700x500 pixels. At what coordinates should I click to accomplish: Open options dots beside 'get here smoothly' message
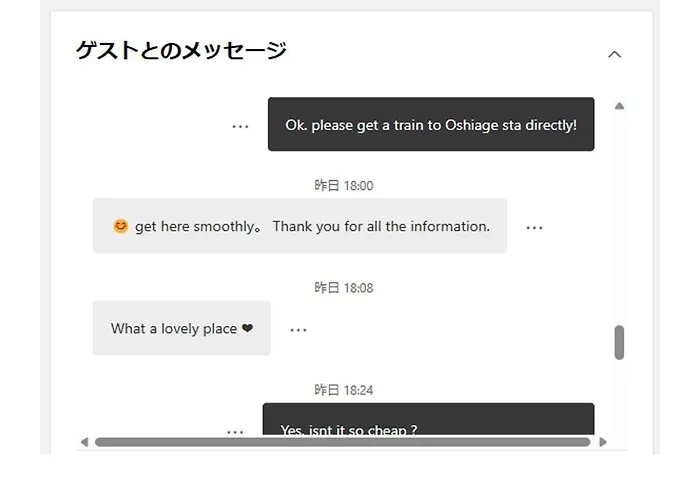(x=534, y=228)
